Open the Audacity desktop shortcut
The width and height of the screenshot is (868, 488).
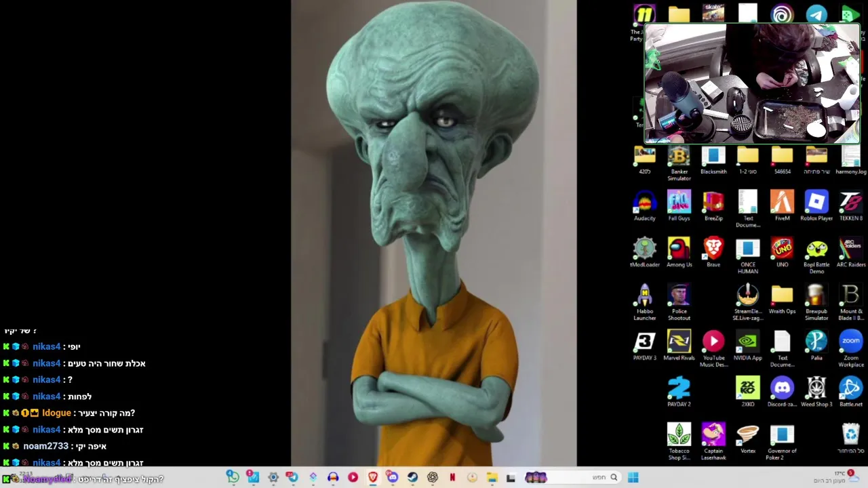click(x=644, y=207)
